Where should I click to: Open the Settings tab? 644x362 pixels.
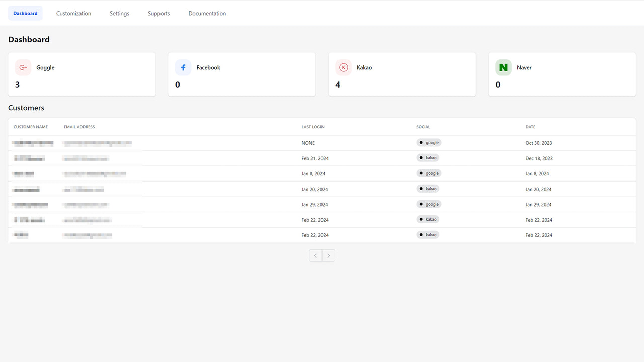(x=119, y=13)
